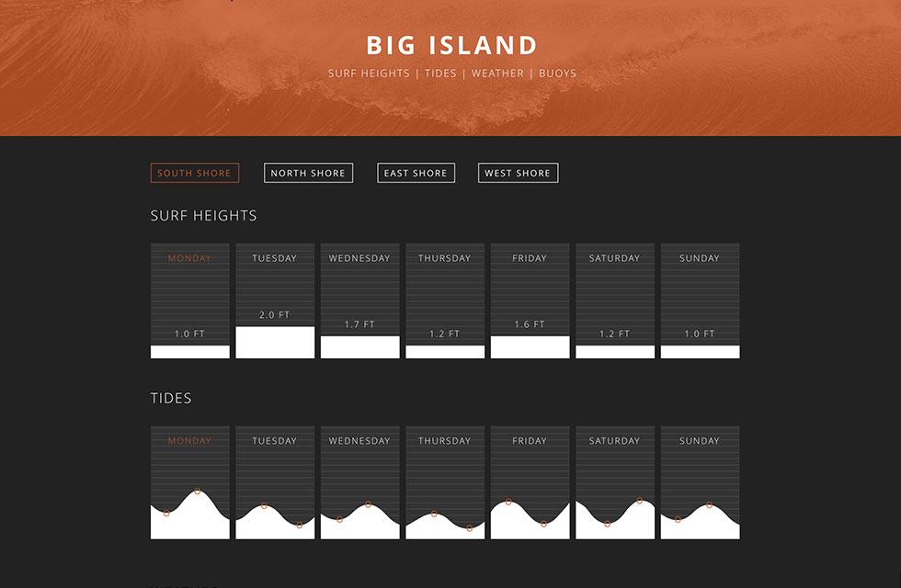Click the high tide marker on Friday's graph
Screen dimensions: 901x588
(x=507, y=500)
